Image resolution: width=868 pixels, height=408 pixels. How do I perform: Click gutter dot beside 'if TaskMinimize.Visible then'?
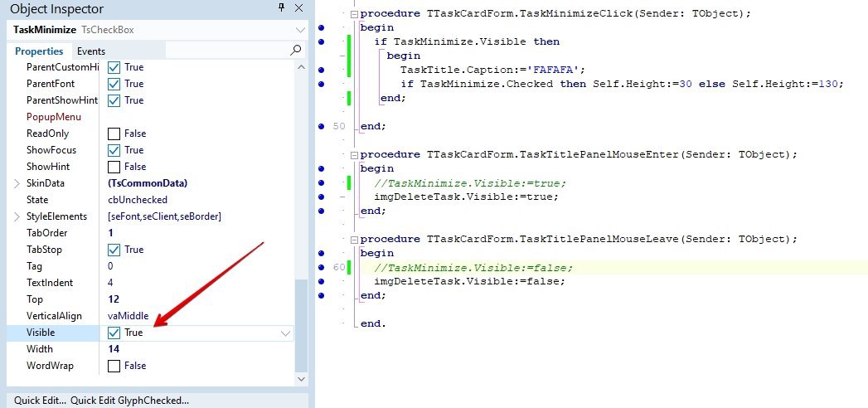point(321,41)
